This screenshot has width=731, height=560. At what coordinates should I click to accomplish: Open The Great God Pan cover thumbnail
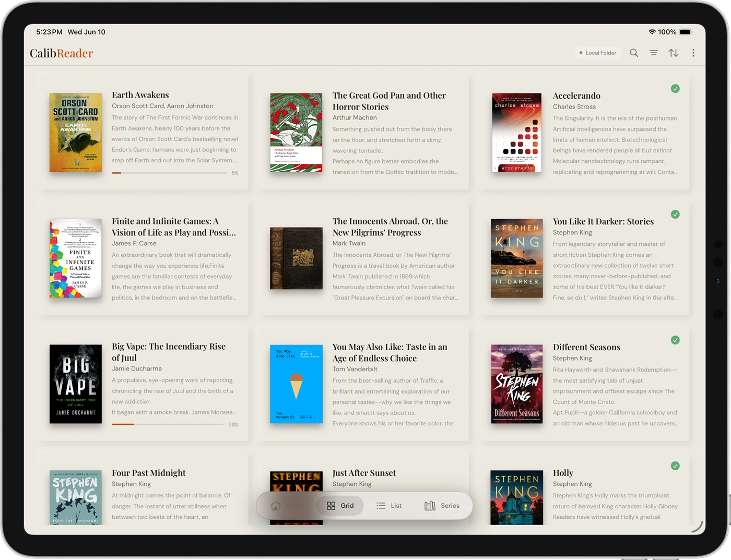[x=296, y=133]
